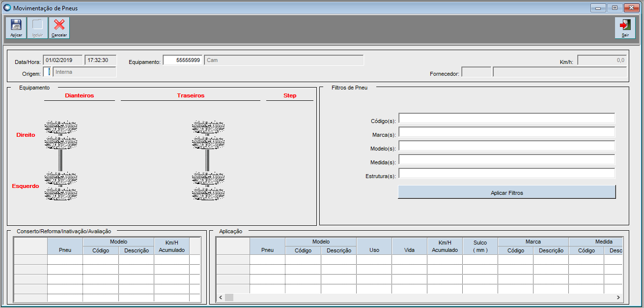Select the upper rear right tire
Screen dimensions: 644x308
click(208, 127)
